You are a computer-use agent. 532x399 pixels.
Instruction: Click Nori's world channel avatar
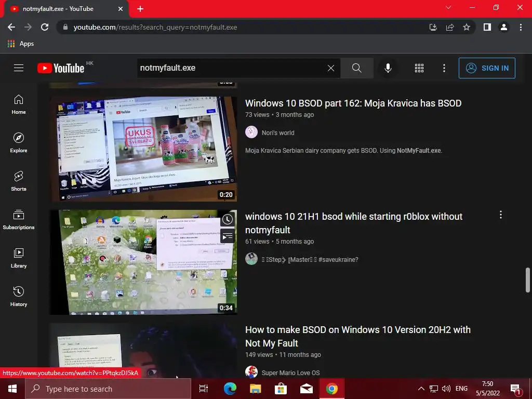click(x=251, y=132)
